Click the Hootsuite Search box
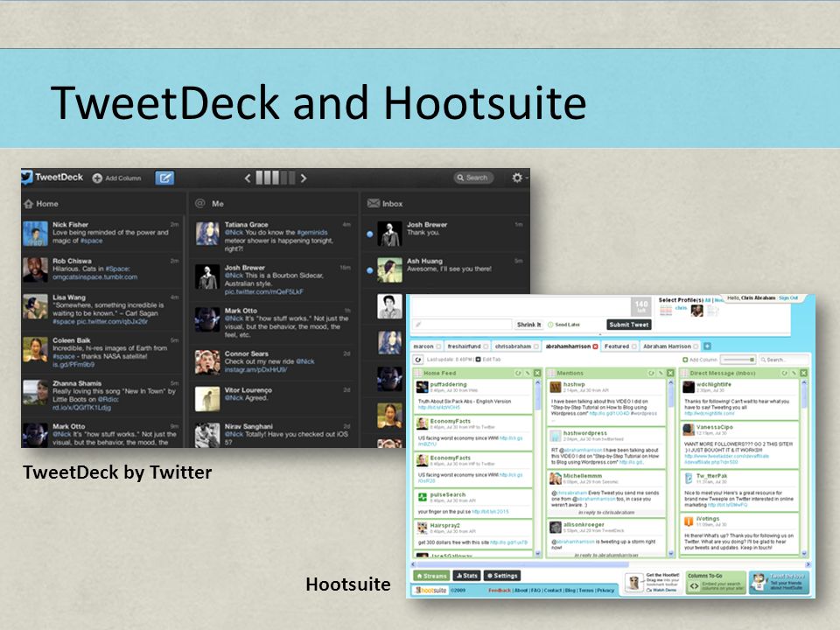The image size is (840, 630). pyautogui.click(x=784, y=360)
